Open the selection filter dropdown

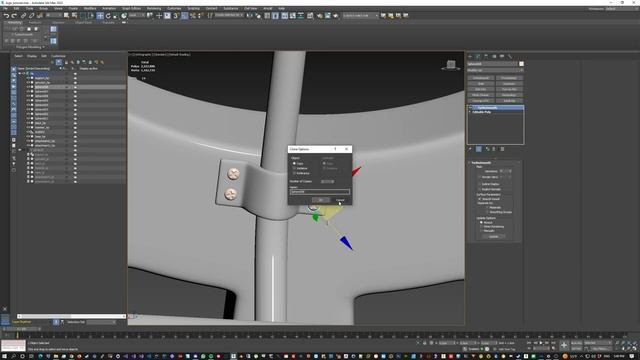point(54,16)
